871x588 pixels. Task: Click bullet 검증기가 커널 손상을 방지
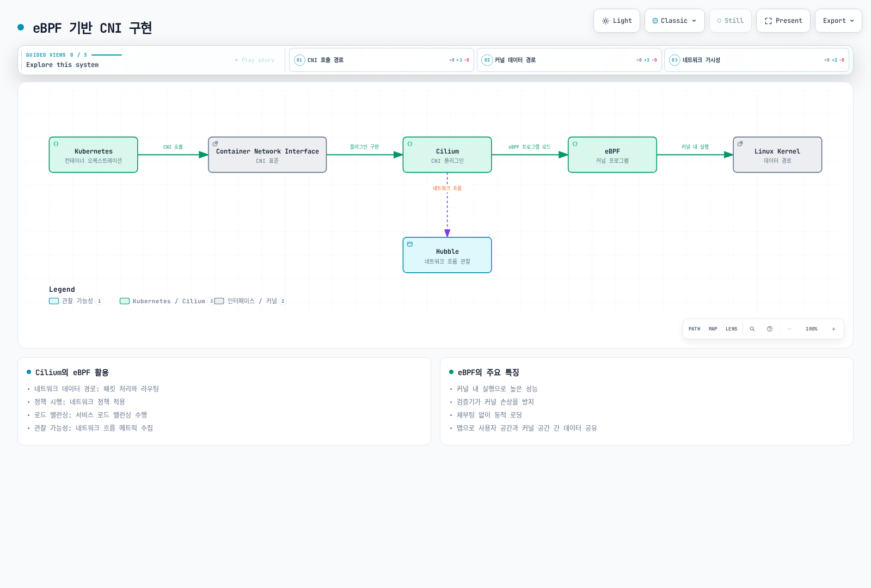495,402
